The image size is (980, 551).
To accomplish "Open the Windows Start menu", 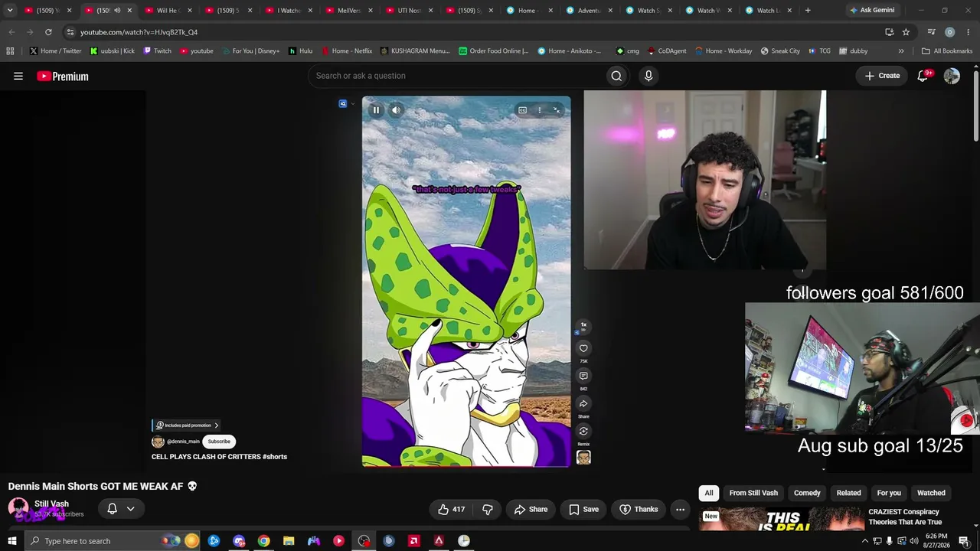I will pos(11,541).
